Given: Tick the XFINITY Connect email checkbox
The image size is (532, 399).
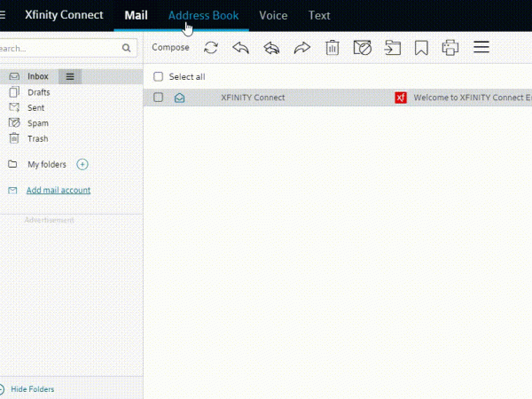Looking at the screenshot, I should click(x=159, y=98).
